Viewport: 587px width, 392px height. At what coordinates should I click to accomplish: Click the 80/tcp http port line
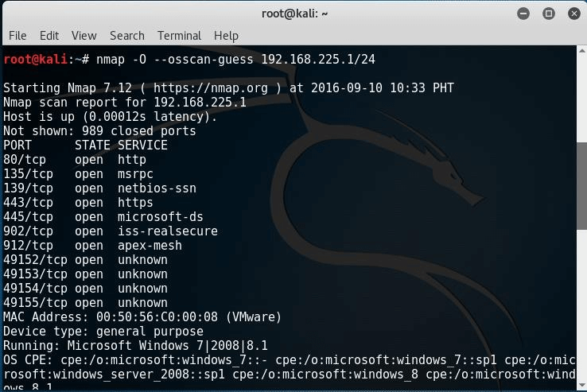75,160
